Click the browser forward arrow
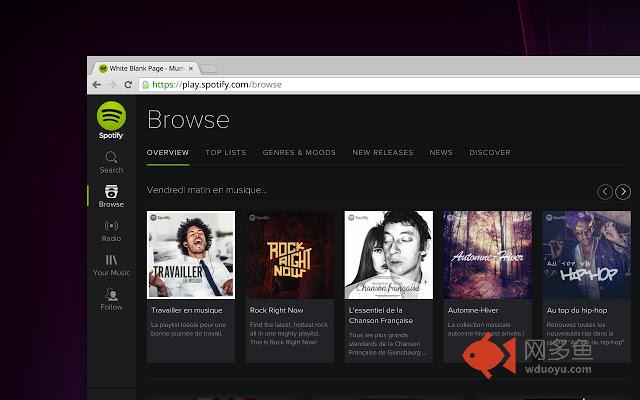This screenshot has width=640, height=400. click(x=113, y=84)
